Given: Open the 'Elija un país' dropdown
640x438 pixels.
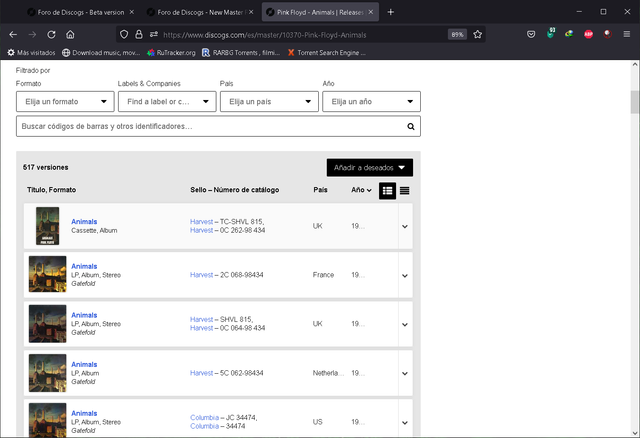Looking at the screenshot, I should 269,102.
